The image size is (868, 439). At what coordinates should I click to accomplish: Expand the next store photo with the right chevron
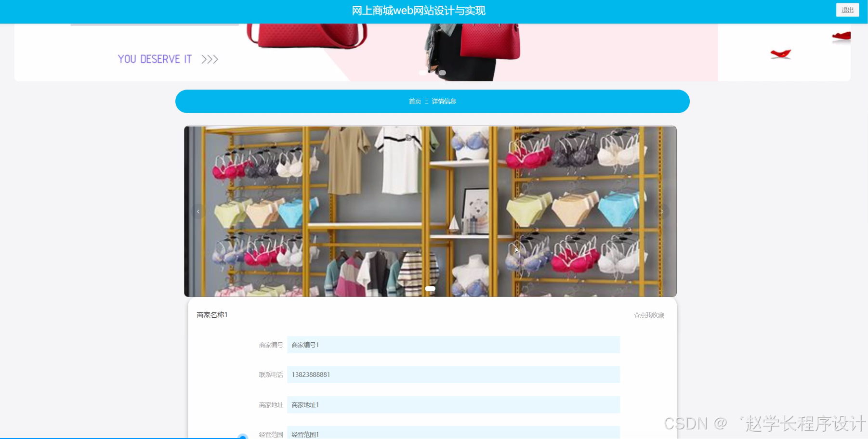pyautogui.click(x=662, y=211)
